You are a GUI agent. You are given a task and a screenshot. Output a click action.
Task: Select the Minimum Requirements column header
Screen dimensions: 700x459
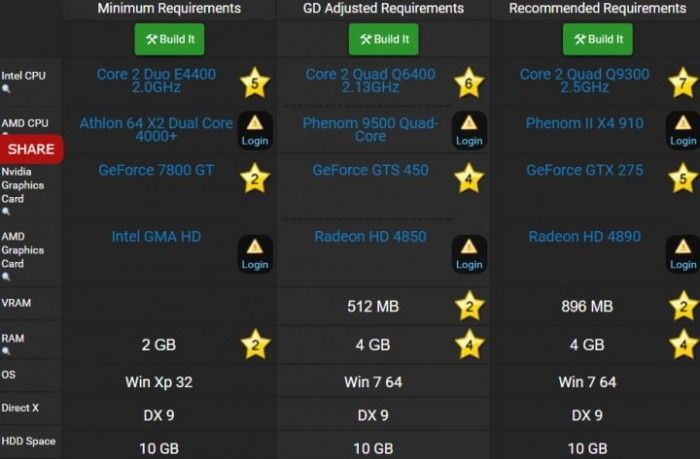(169, 8)
